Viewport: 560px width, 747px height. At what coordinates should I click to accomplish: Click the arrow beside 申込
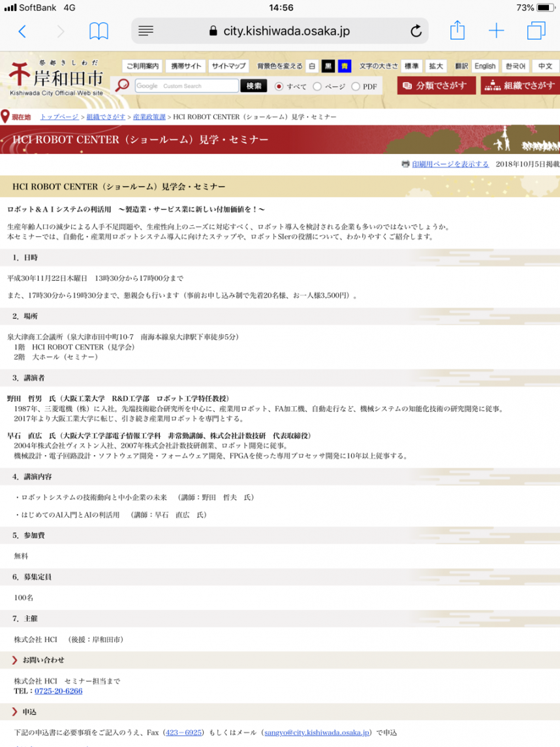[14, 712]
